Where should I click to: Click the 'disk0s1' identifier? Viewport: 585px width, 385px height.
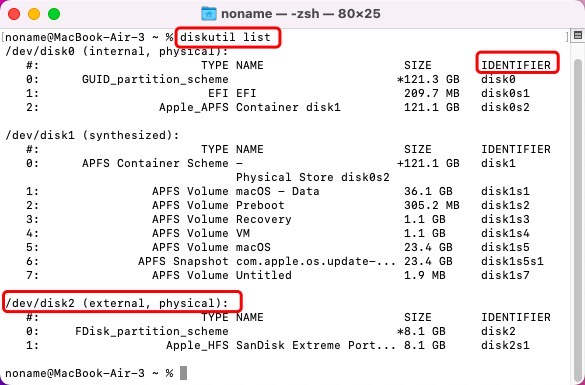tap(505, 93)
